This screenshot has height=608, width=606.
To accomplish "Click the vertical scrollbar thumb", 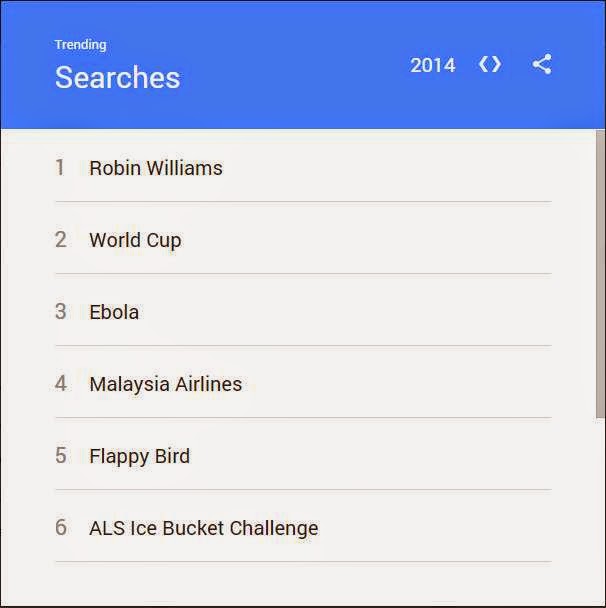I will coord(600,270).
